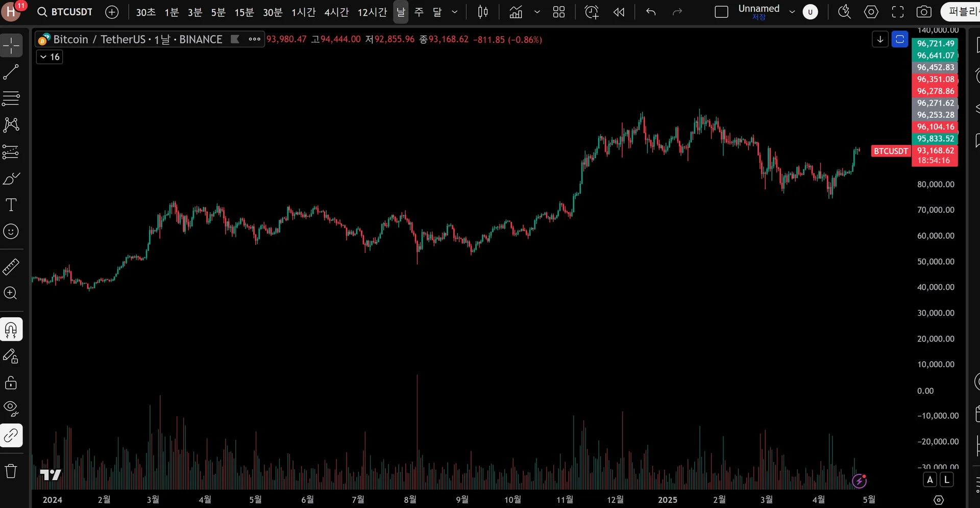Image resolution: width=980 pixels, height=508 pixels.
Task: Switch to the 4시간 interval
Action: 337,12
